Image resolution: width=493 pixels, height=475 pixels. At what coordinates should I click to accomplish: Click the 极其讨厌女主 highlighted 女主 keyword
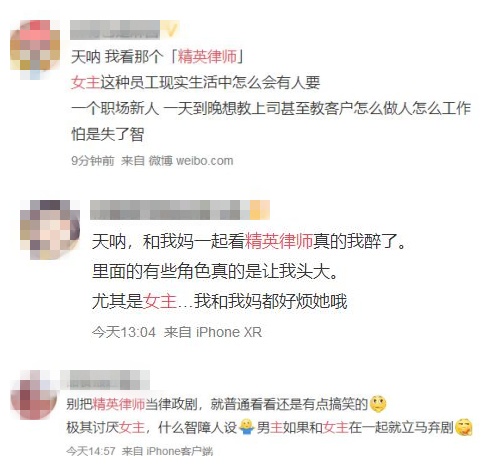point(132,427)
